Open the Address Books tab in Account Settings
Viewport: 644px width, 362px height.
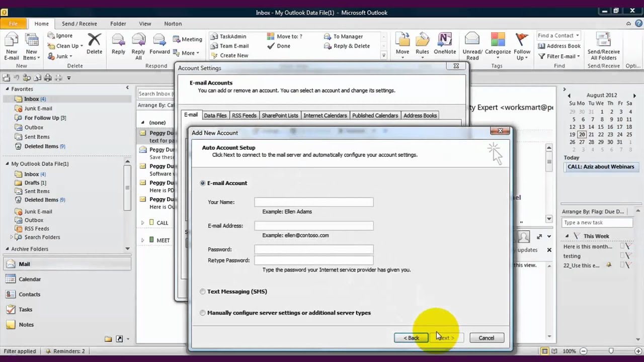tap(420, 116)
